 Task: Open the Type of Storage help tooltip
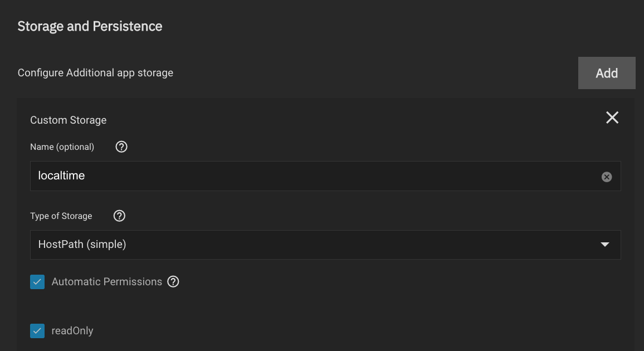119,216
